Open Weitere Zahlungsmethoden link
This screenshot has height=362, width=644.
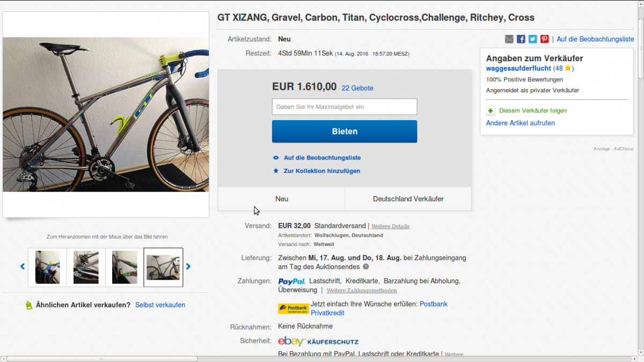(x=362, y=291)
